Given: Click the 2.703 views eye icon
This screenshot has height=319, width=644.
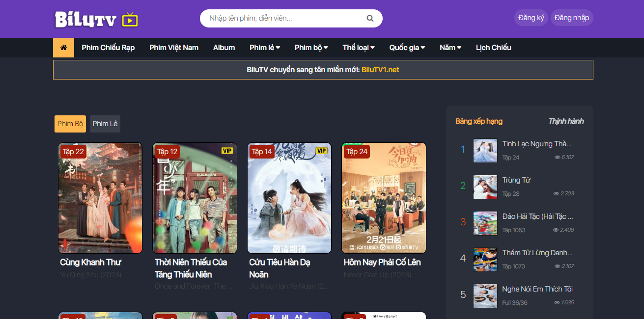Looking at the screenshot, I should 557,194.
